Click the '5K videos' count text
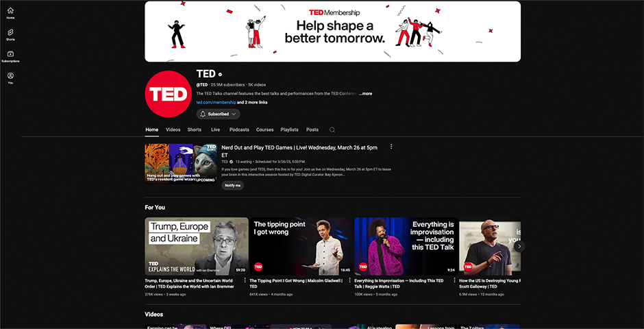Viewport: 644px width, 329px height. click(x=257, y=84)
